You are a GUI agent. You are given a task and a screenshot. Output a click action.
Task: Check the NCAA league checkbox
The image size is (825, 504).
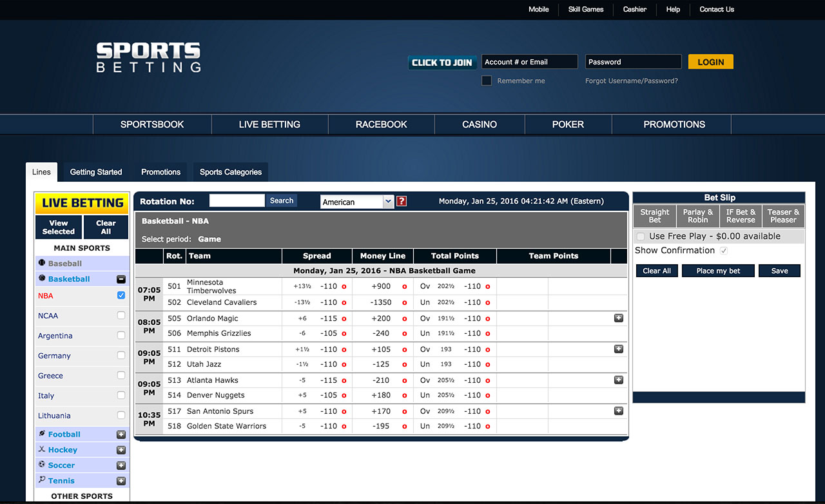click(121, 316)
